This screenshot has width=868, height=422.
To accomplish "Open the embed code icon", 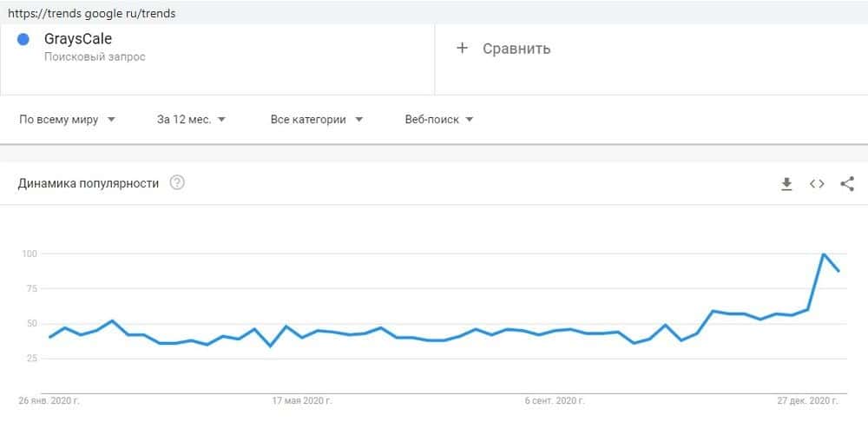I will (817, 183).
